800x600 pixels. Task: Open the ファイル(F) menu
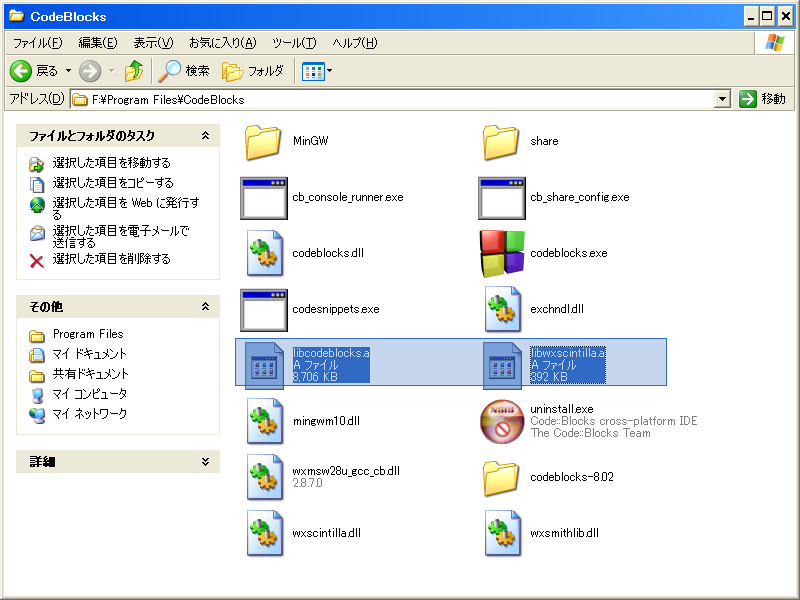(x=38, y=43)
